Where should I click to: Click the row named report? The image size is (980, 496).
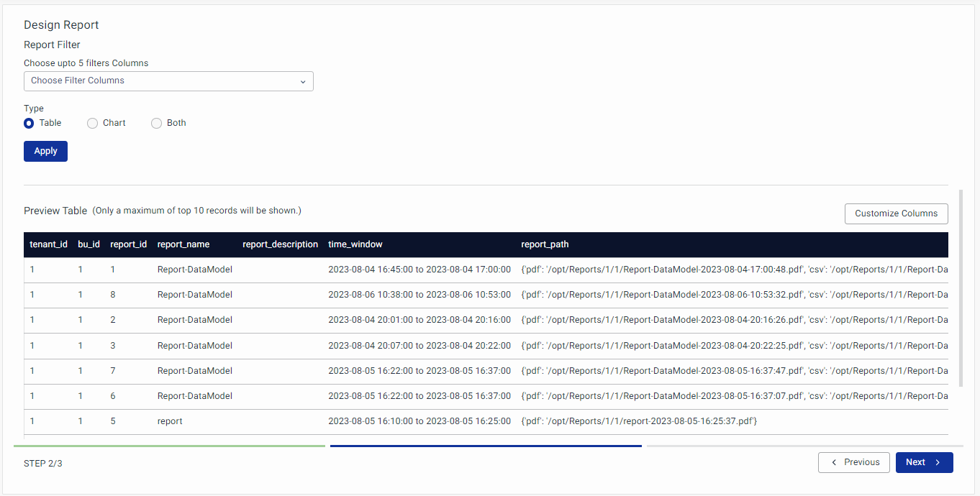click(170, 421)
